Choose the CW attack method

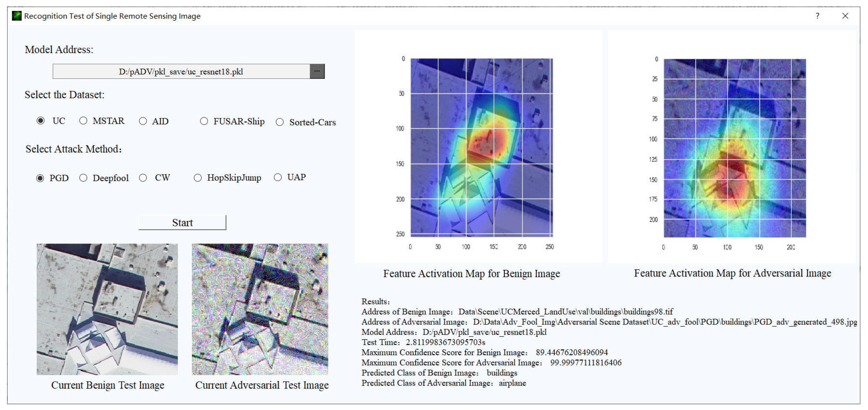tap(143, 177)
